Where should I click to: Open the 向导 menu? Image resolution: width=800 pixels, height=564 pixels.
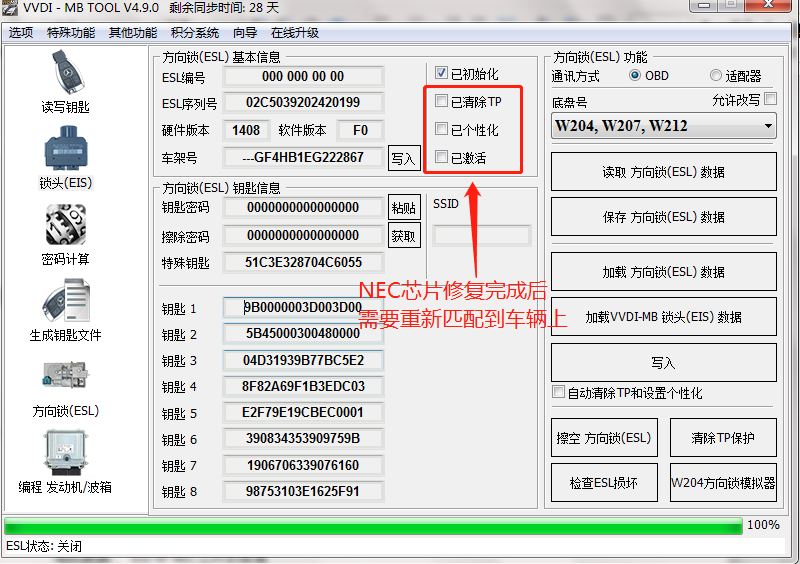[245, 33]
